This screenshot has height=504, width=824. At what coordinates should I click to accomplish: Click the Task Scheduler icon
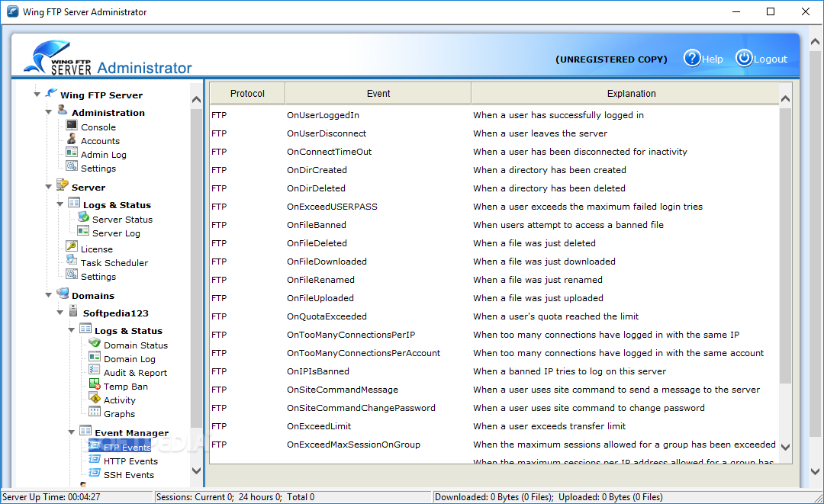[x=72, y=260]
